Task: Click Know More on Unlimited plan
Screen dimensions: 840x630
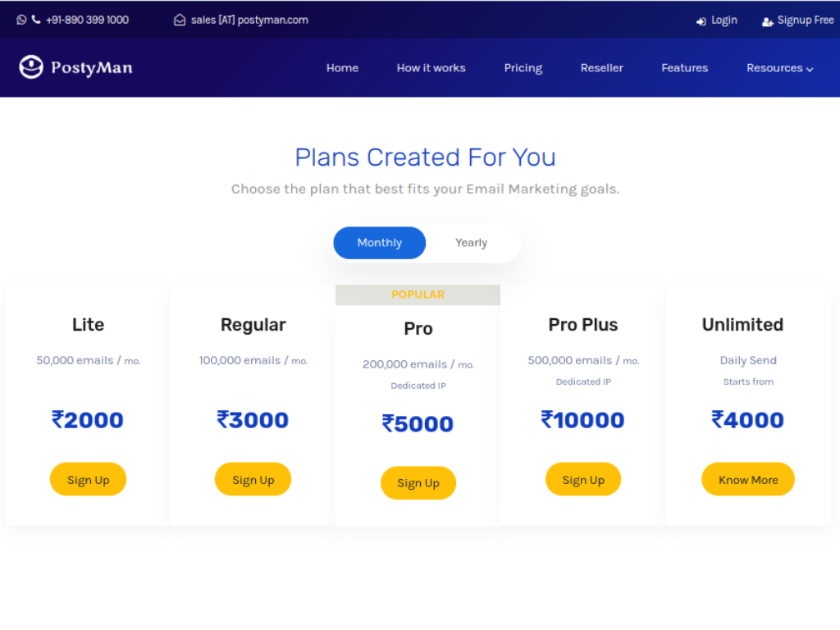Action: 748,480
